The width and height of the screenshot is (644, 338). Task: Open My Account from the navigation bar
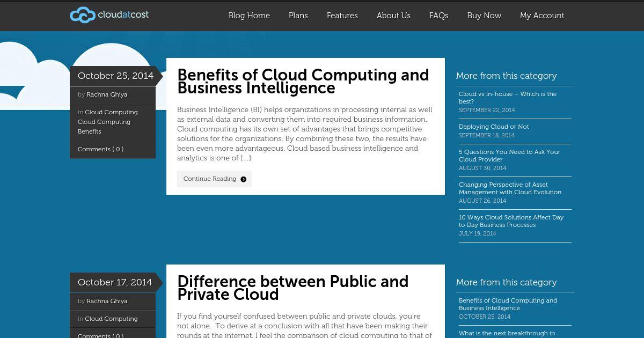coord(542,16)
